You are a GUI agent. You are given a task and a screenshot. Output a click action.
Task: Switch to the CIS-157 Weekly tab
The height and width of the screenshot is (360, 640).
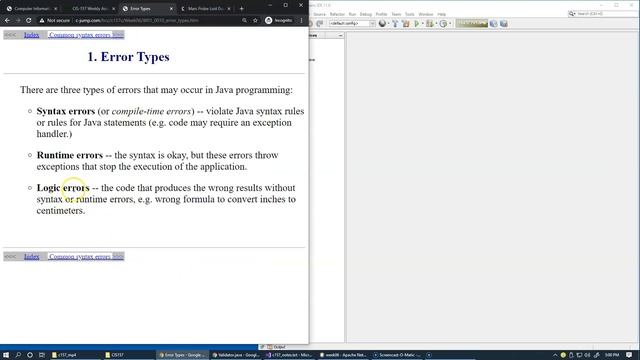click(x=90, y=9)
